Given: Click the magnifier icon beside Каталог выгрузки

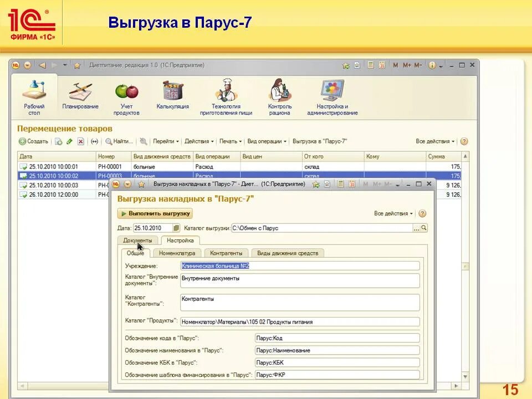Looking at the screenshot, I should (424, 228).
